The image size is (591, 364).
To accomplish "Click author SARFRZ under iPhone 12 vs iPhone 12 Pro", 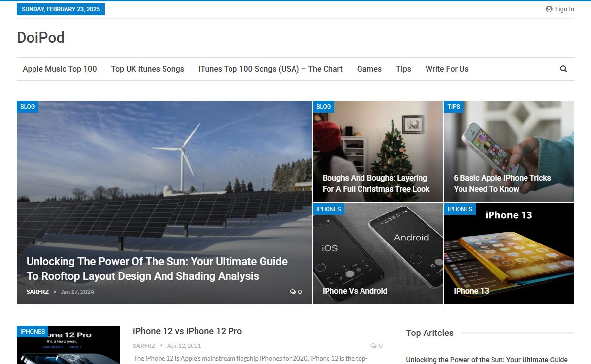I will [144, 346].
